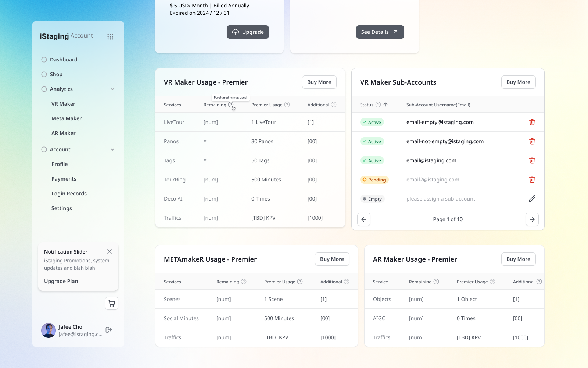This screenshot has width=588, height=368.
Task: Open Login Records page
Action: tap(69, 194)
